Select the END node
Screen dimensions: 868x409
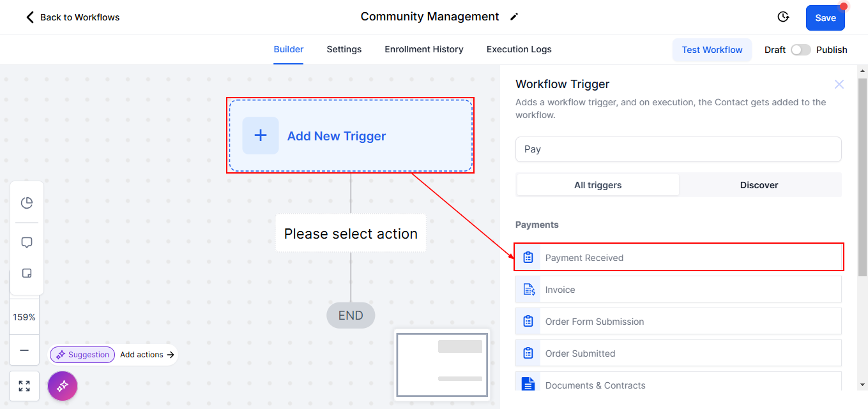pyautogui.click(x=351, y=315)
